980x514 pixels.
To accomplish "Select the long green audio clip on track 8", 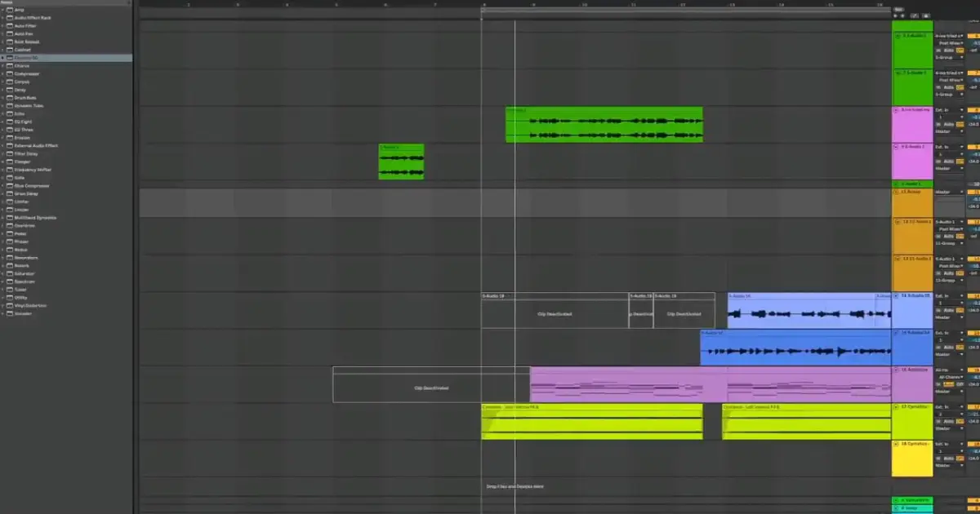I will [x=604, y=125].
